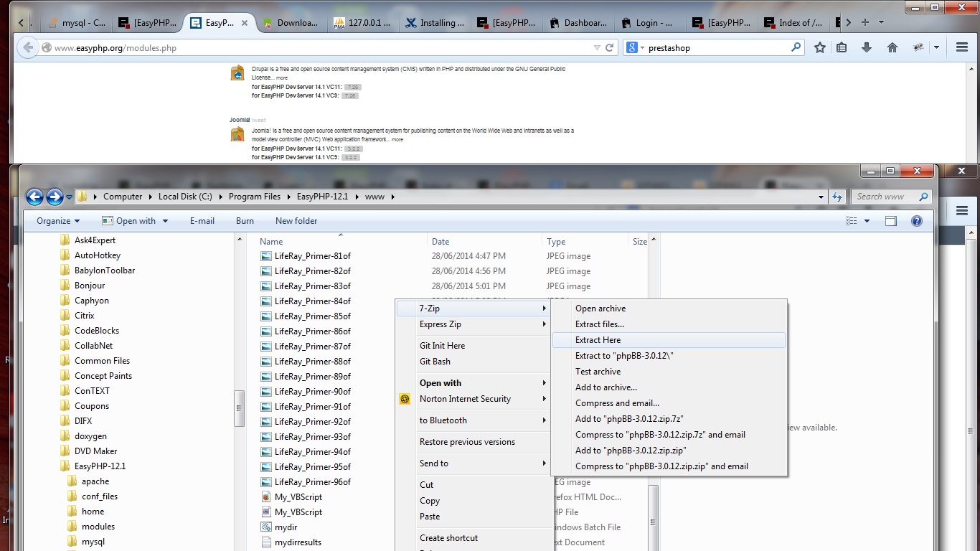
Task: Bookmark this page with the star icon
Action: coord(820,48)
